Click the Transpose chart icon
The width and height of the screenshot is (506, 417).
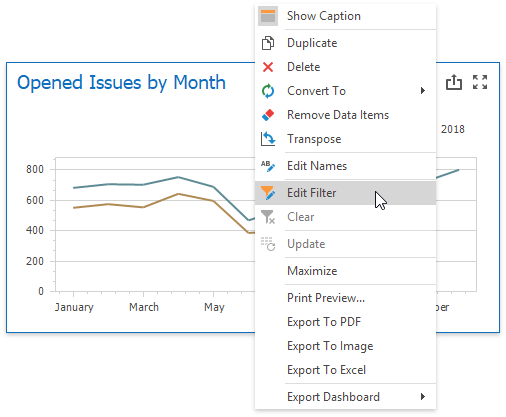point(268,139)
